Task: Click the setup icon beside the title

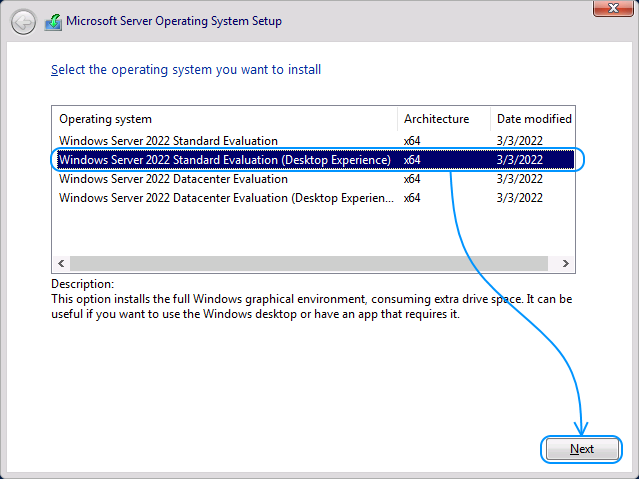Action: pos(53,22)
